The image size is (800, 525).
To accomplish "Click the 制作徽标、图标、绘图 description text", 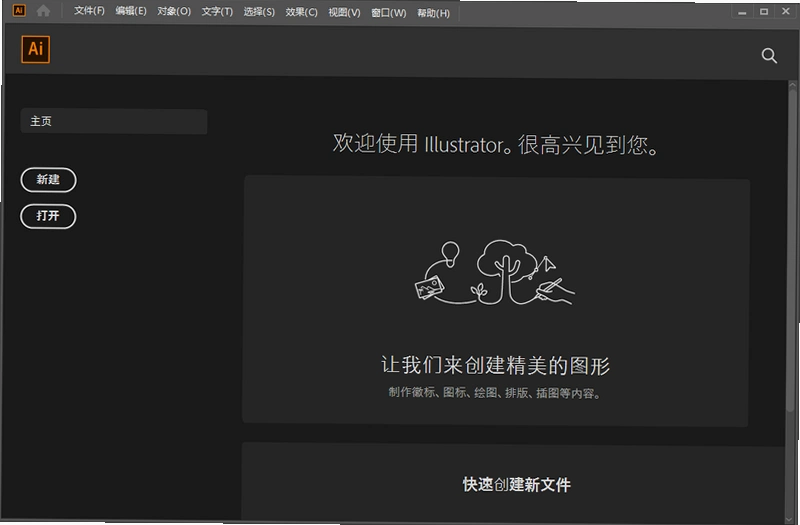I will [494, 393].
